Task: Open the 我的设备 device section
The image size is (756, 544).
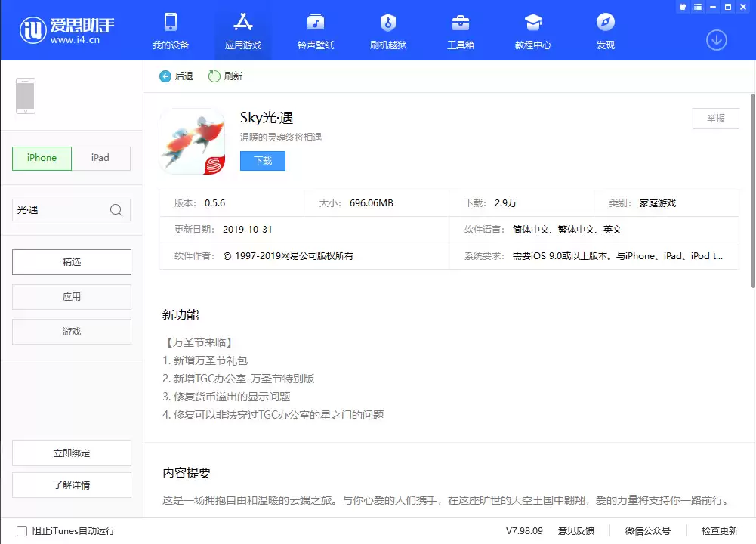Action: click(171, 31)
